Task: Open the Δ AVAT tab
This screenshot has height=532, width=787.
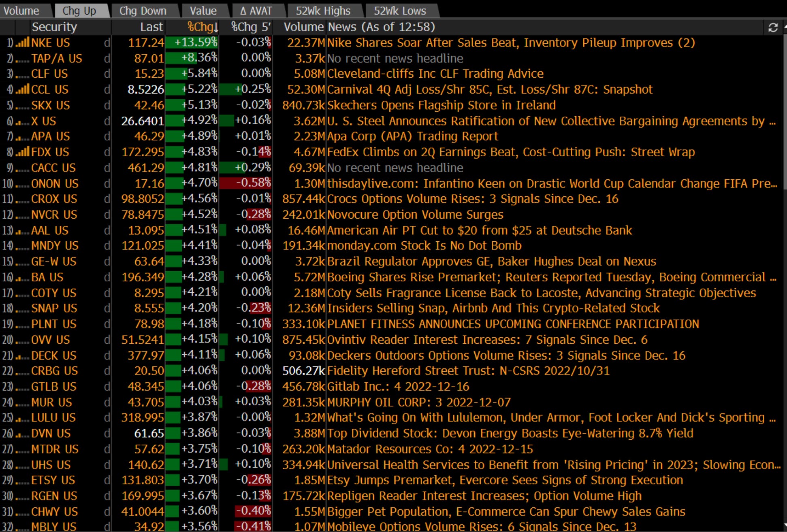Action: (x=256, y=11)
